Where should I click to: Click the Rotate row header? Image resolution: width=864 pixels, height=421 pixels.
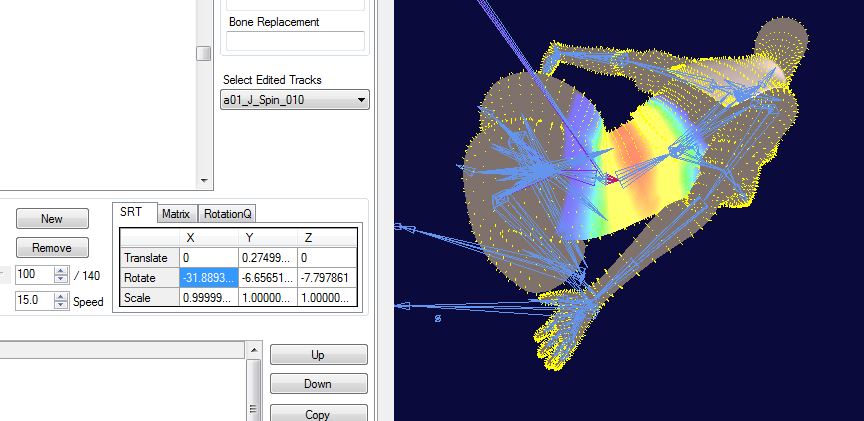tap(149, 278)
